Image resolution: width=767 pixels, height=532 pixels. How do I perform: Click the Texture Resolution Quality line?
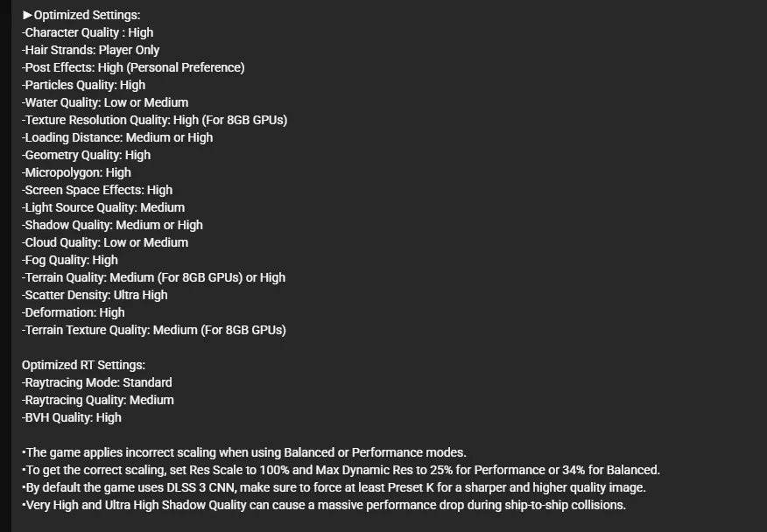(155, 120)
